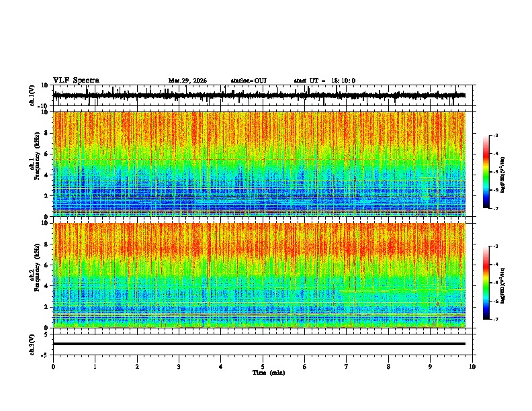Click the "-3" label on ch.1 color bar

496,135
